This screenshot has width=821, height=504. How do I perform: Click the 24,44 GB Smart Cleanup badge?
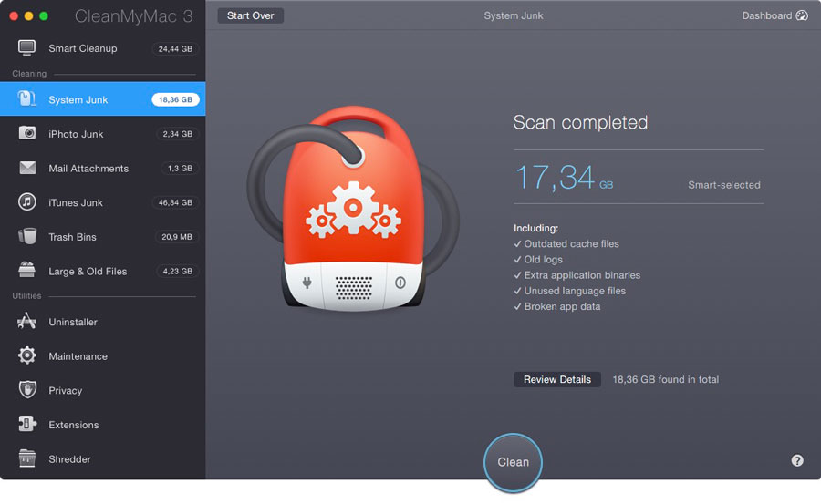[175, 48]
